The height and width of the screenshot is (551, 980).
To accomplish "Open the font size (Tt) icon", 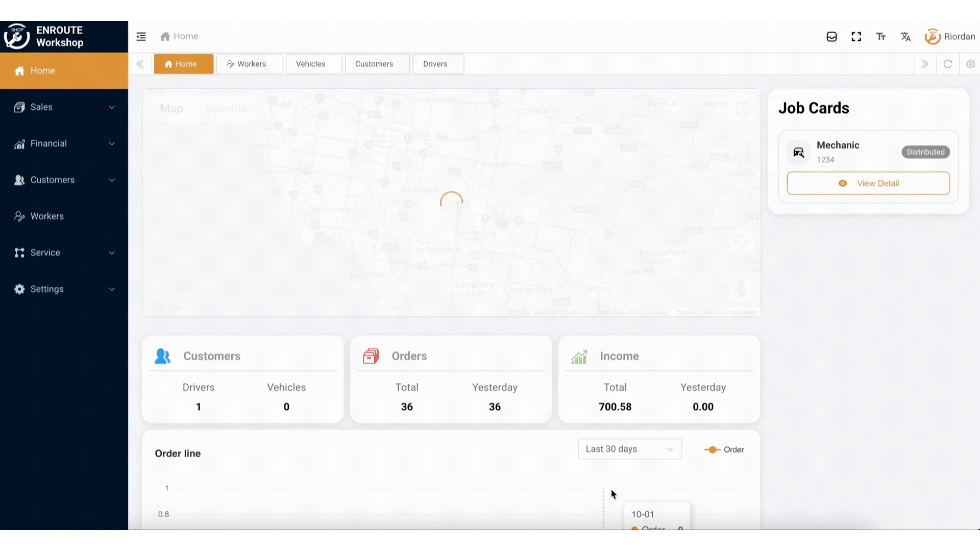I will (x=881, y=36).
